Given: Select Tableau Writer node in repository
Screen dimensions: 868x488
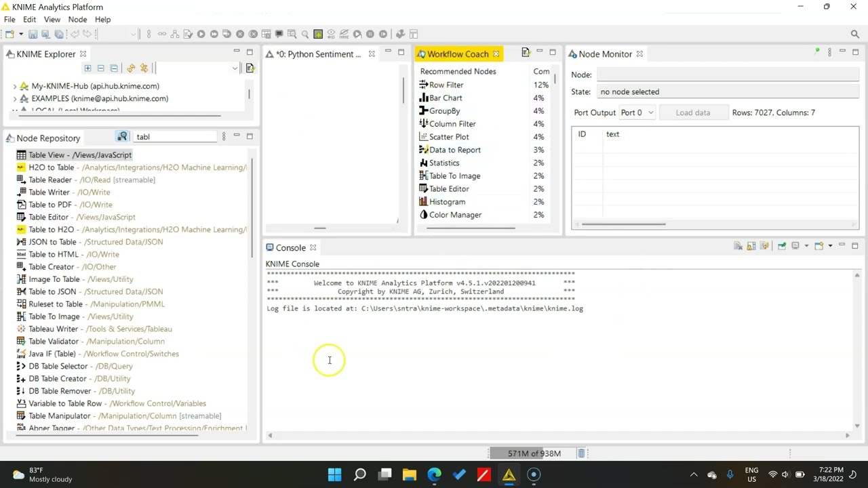Looking at the screenshot, I should 94,329.
